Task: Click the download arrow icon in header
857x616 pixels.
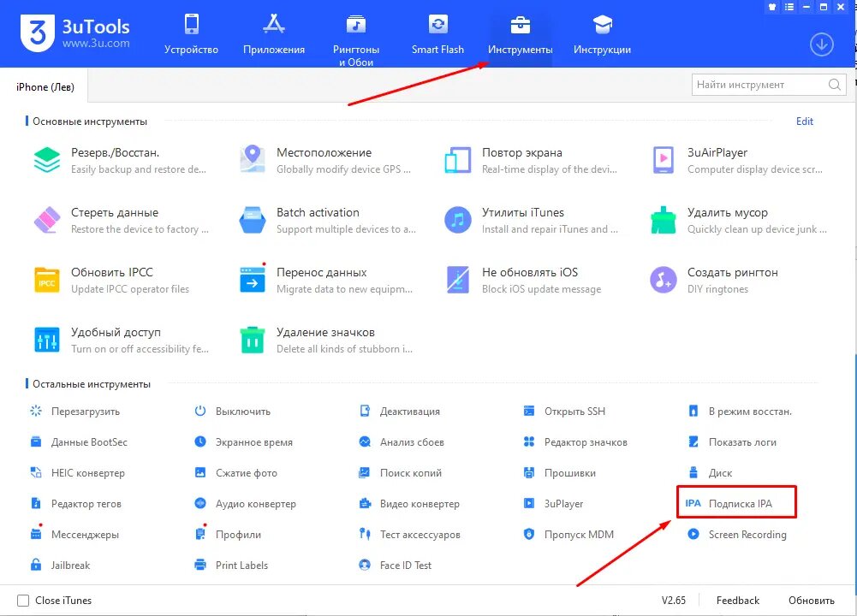Action: [822, 44]
